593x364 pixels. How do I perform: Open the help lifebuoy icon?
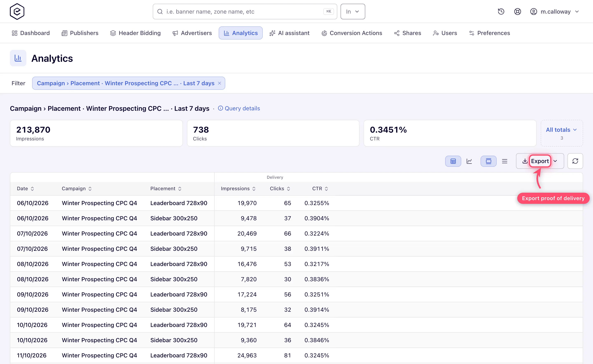coord(517,12)
